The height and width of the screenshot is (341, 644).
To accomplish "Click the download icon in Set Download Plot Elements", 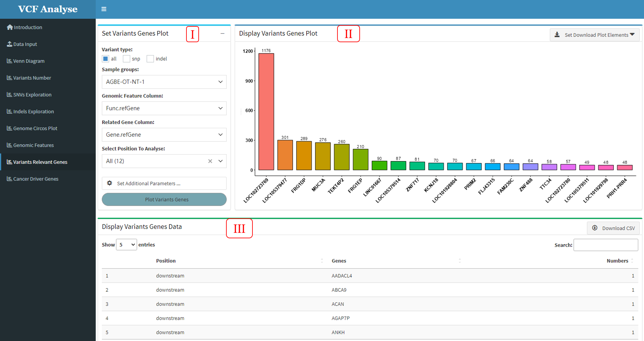I will tap(557, 35).
